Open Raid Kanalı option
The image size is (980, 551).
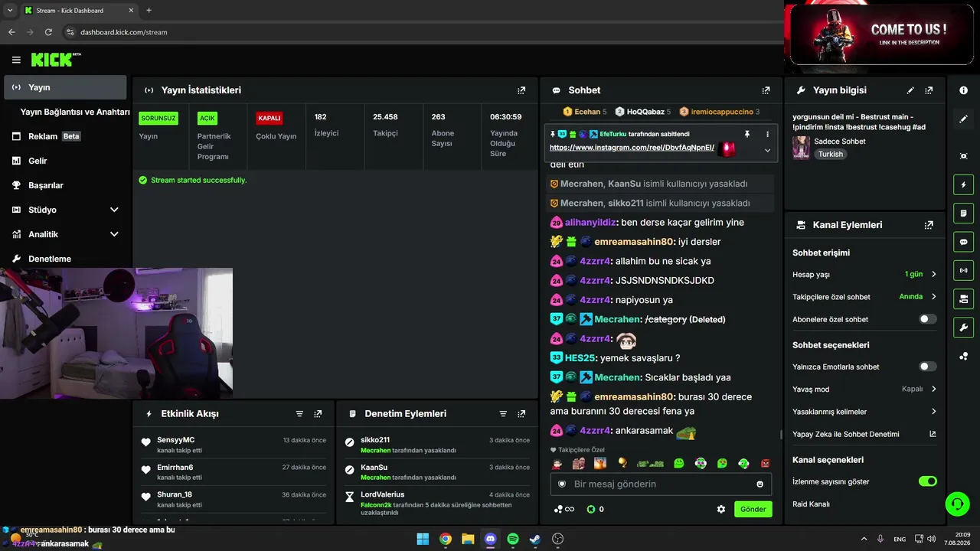pyautogui.click(x=811, y=504)
